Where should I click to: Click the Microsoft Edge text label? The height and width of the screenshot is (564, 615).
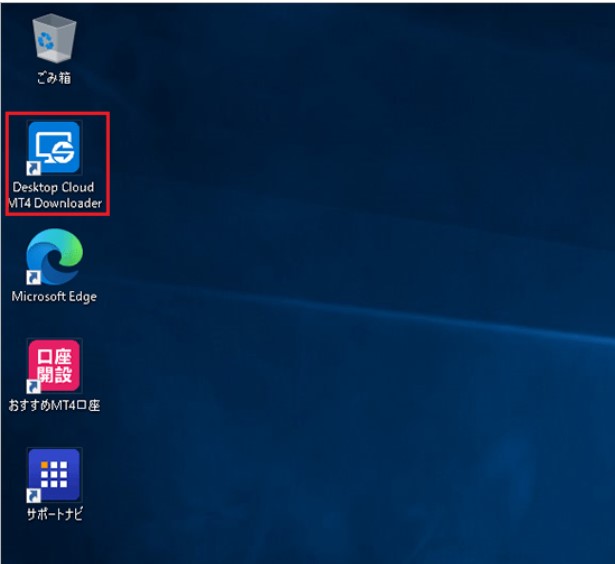(54, 296)
